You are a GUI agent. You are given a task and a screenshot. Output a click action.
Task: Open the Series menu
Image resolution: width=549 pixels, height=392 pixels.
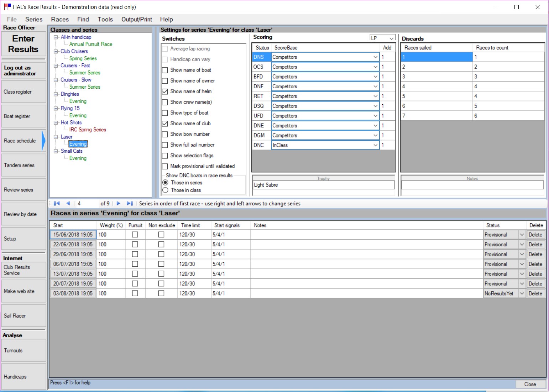(34, 19)
